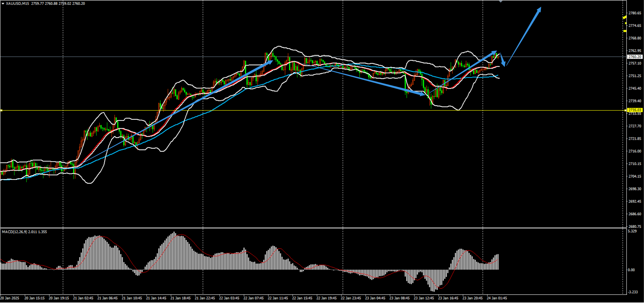This screenshot has width=644, height=303.
Task: Click time axis label 22 Jan 15:45
Action: pyautogui.click(x=302, y=298)
